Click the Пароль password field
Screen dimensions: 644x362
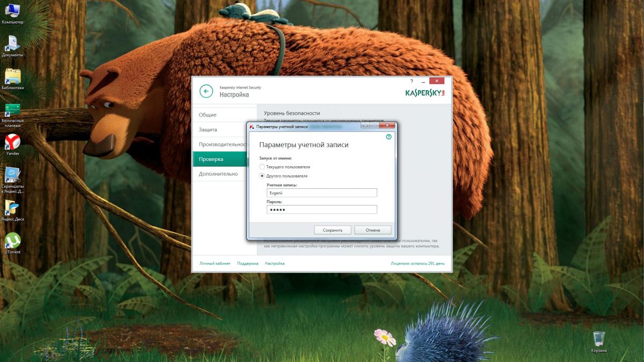[x=321, y=210]
